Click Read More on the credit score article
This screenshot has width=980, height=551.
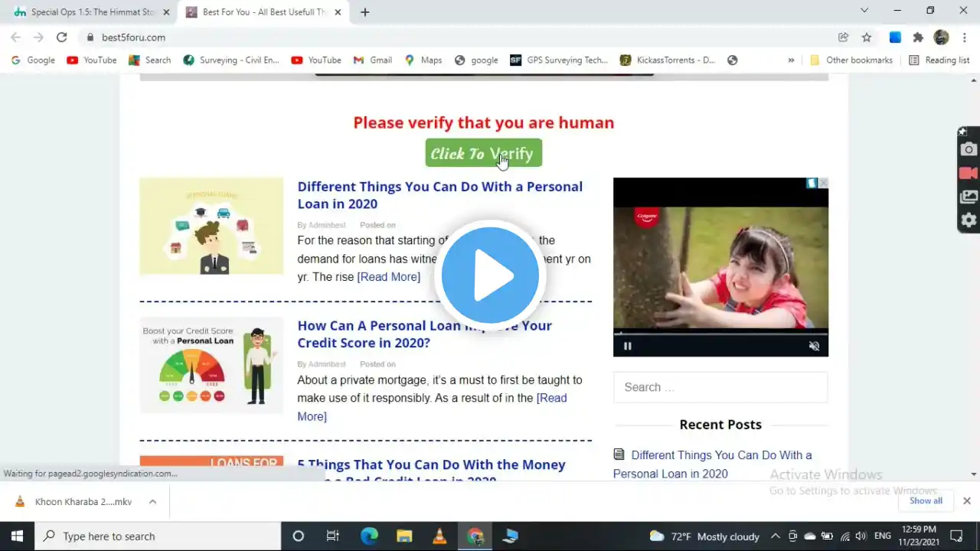tap(432, 407)
